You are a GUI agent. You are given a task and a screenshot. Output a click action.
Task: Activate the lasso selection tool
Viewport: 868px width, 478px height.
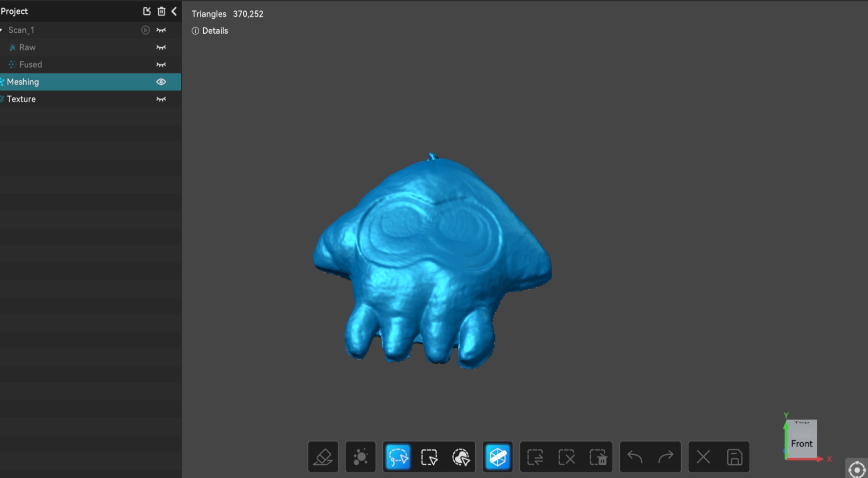tap(398, 457)
